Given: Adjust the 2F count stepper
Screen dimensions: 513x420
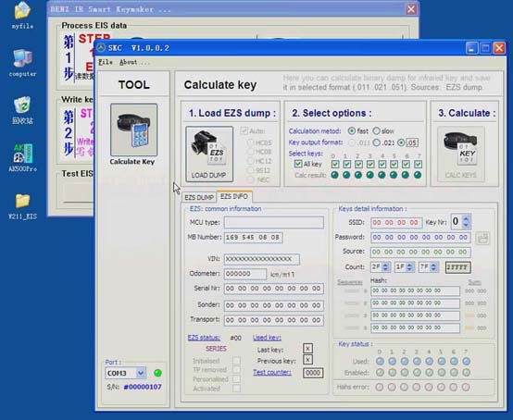Looking at the screenshot, I should tap(386, 267).
